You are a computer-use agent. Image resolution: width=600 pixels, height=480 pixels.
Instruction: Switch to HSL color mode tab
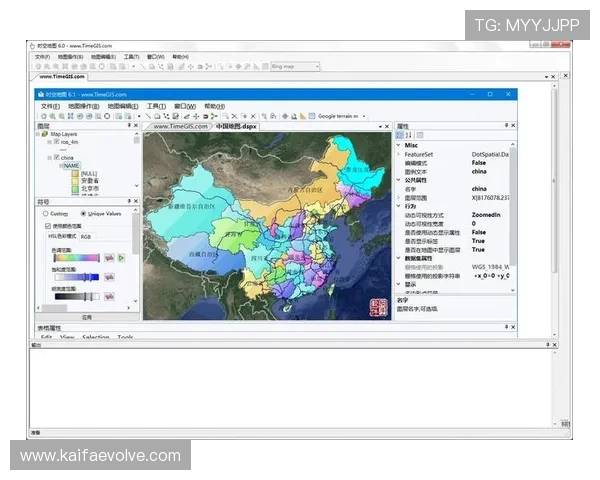click(62, 237)
